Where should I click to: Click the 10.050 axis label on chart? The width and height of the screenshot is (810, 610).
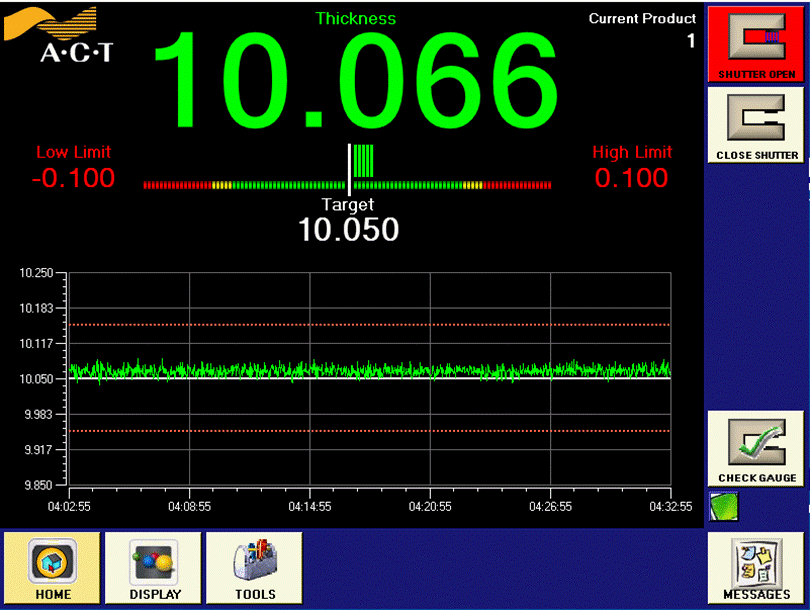pos(36,379)
